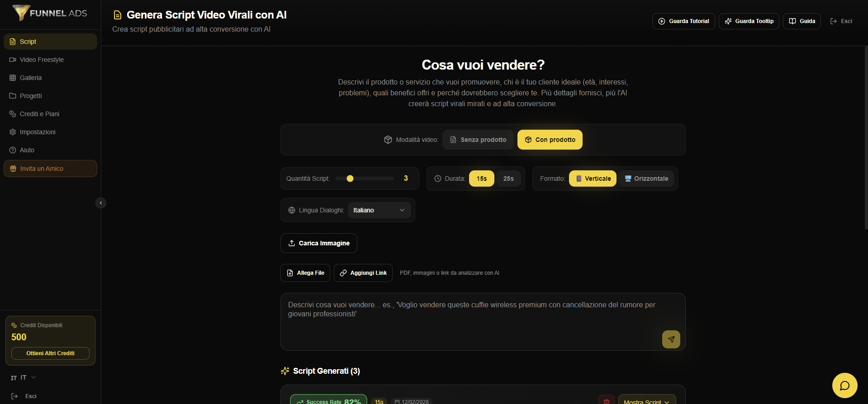The width and height of the screenshot is (868, 404).
Task: Open Impostazioni settings page
Action: pos(50,132)
